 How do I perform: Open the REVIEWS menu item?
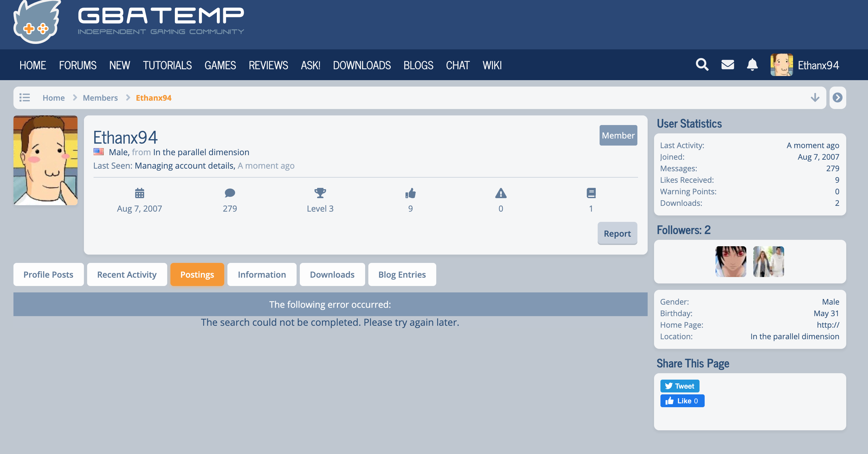pos(268,65)
